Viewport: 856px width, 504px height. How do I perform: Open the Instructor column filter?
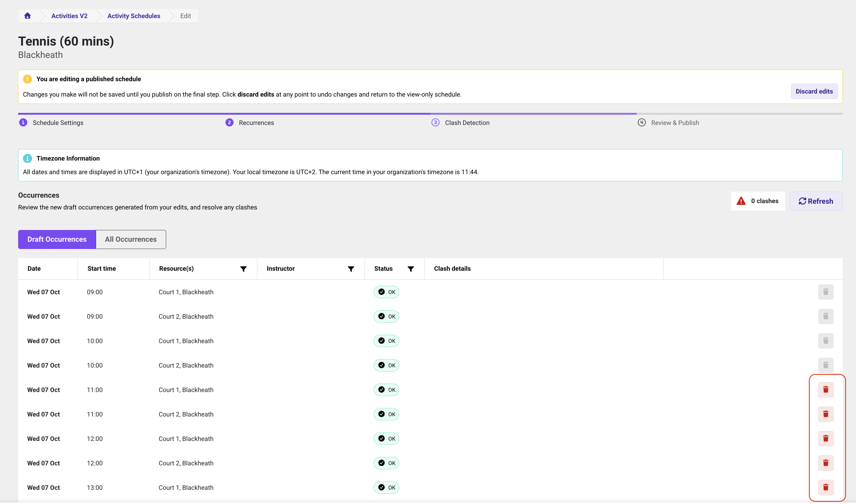(351, 269)
